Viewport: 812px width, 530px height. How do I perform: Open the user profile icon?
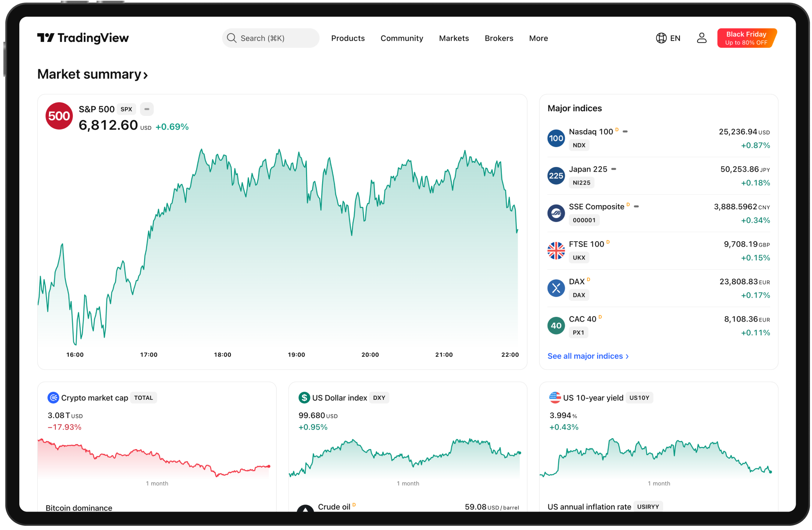pyautogui.click(x=701, y=38)
